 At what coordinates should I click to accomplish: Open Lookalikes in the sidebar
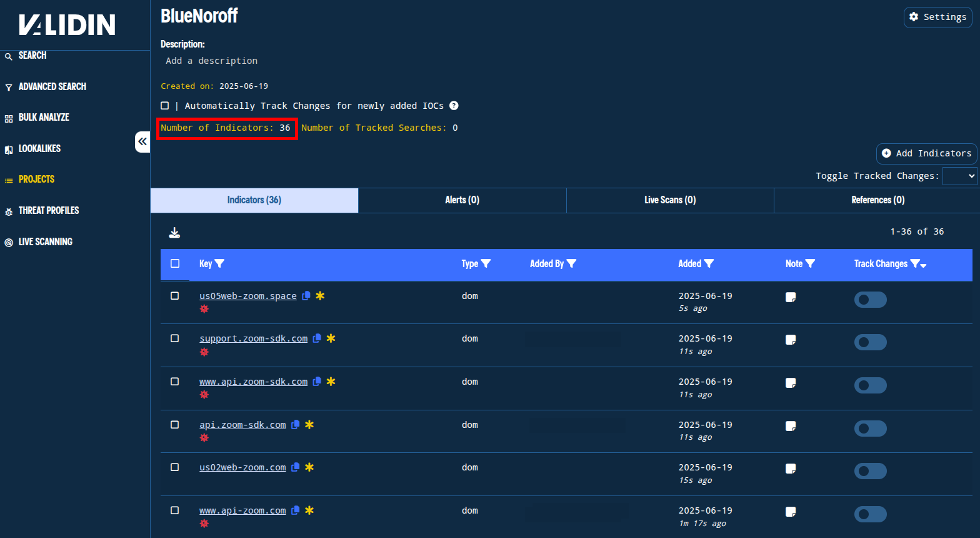click(x=39, y=149)
